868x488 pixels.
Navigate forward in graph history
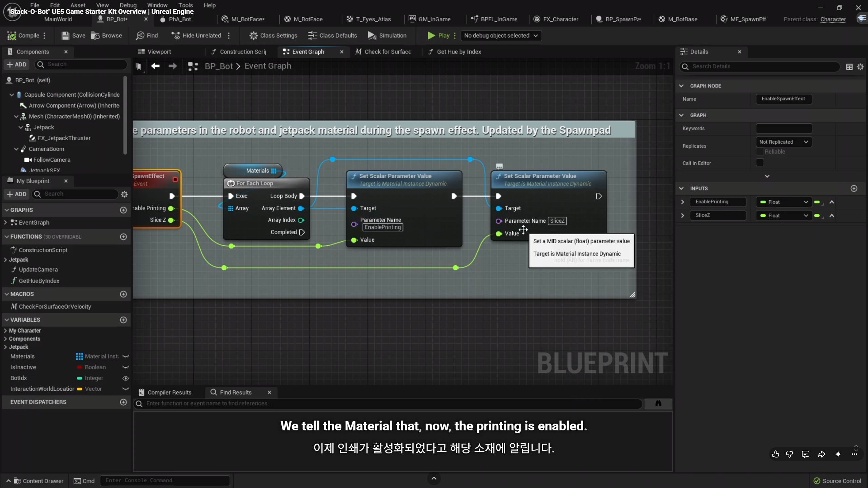(173, 66)
